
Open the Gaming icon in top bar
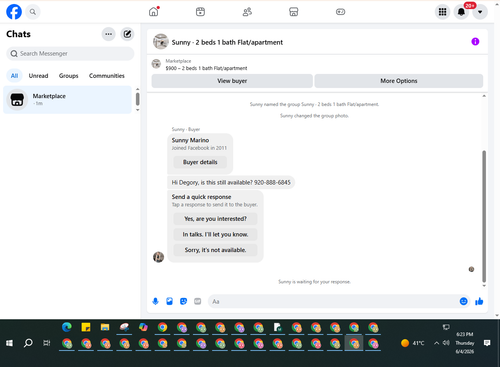(340, 12)
